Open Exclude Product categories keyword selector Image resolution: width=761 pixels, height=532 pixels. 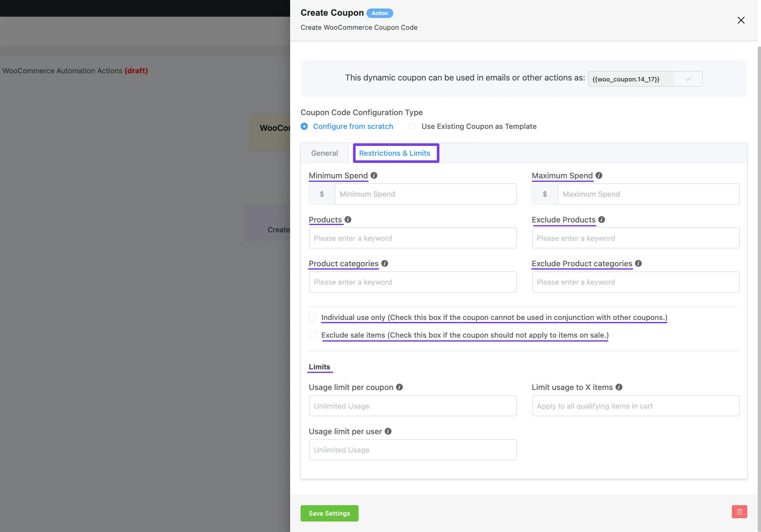[636, 282]
